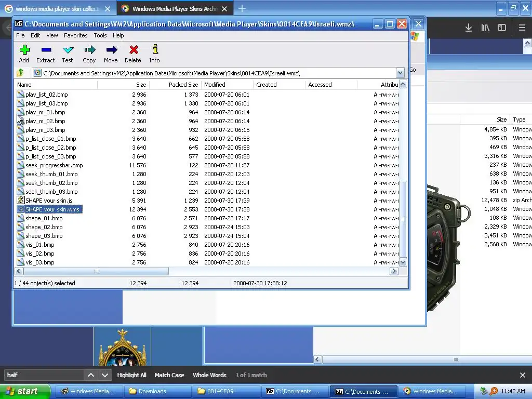Open the Edit menu
The image size is (532, 399).
tap(35, 35)
